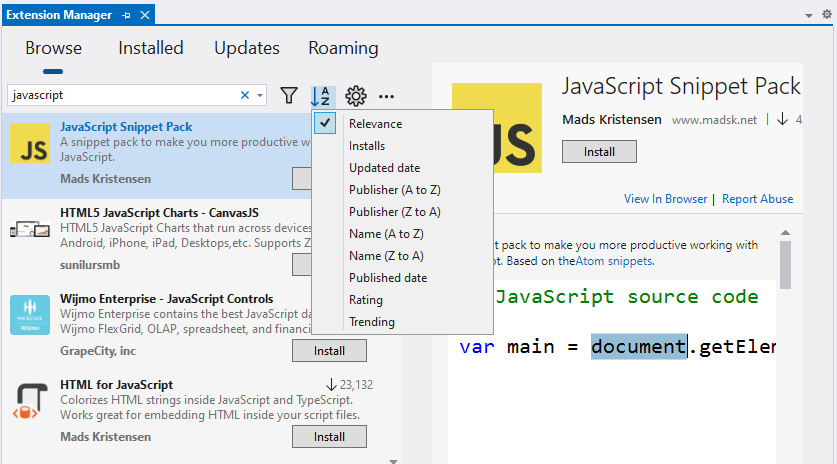Open window gear options at top right
Viewport: 837px width, 464px height.
click(x=826, y=14)
